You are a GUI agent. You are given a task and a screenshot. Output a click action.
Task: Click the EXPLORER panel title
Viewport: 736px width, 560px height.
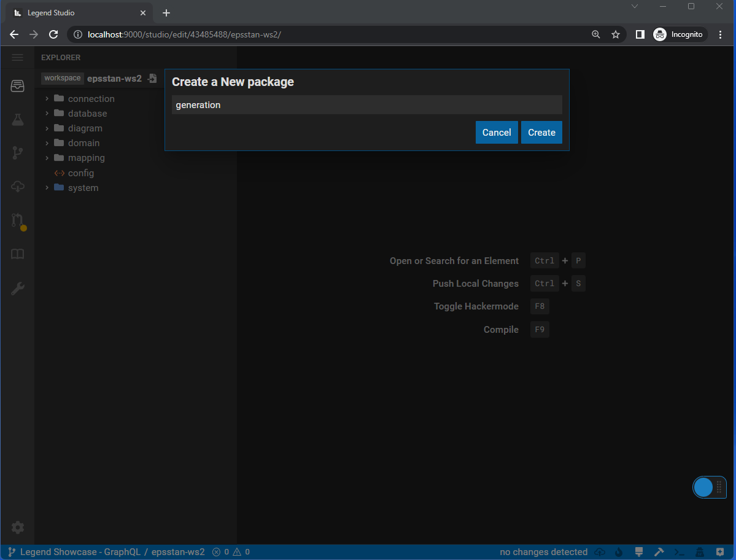click(x=61, y=57)
